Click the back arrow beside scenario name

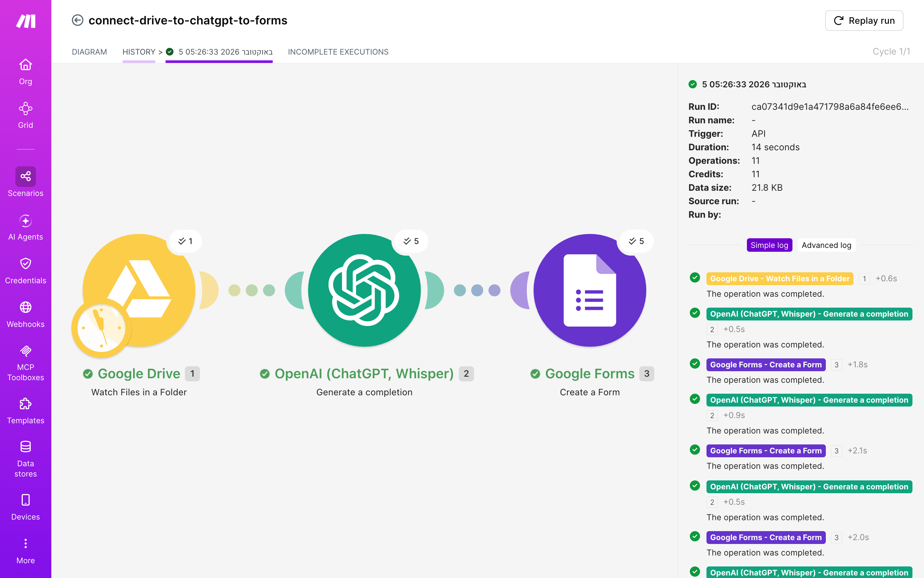[x=78, y=20]
